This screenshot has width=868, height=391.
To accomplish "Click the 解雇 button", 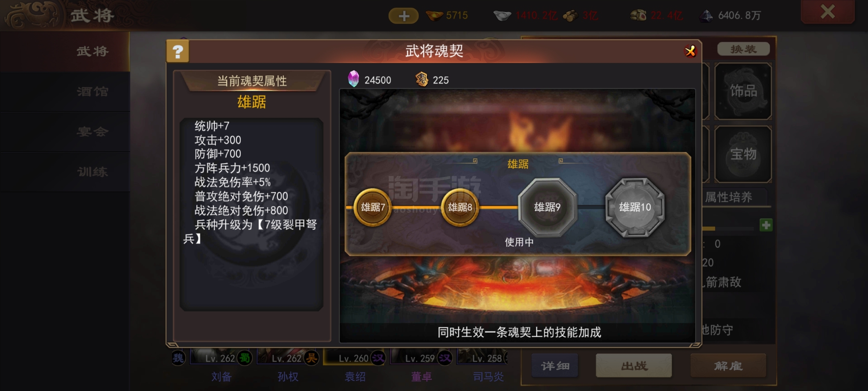I will (728, 366).
